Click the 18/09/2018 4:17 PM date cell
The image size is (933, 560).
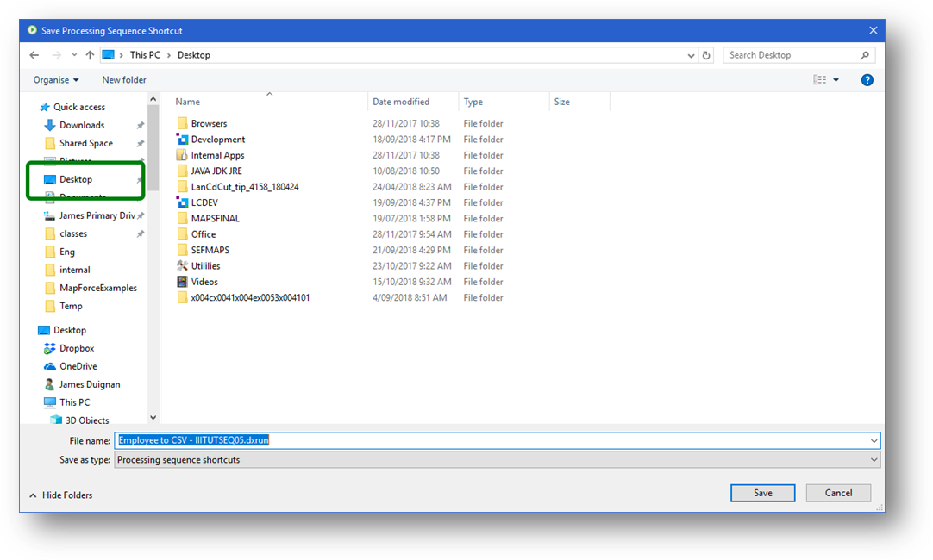(x=412, y=140)
